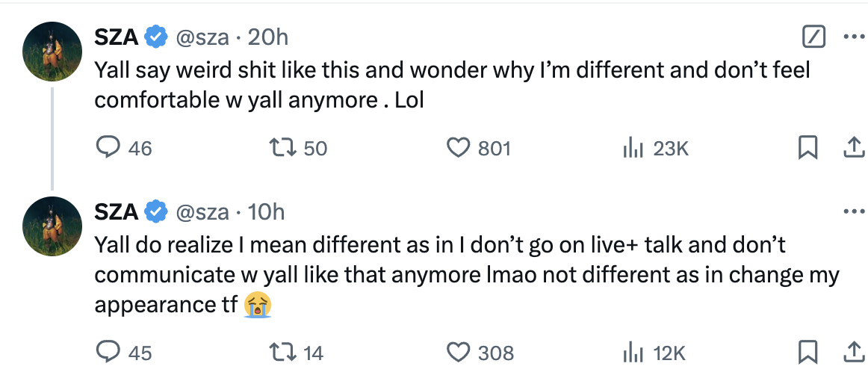Repost the tweet with 14 reposts
Screen dimensions: 868x384
tap(296, 352)
